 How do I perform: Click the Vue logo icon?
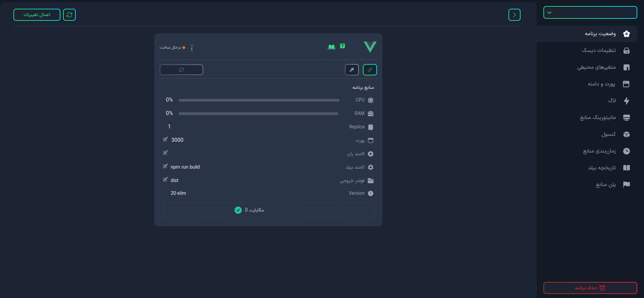pos(370,47)
